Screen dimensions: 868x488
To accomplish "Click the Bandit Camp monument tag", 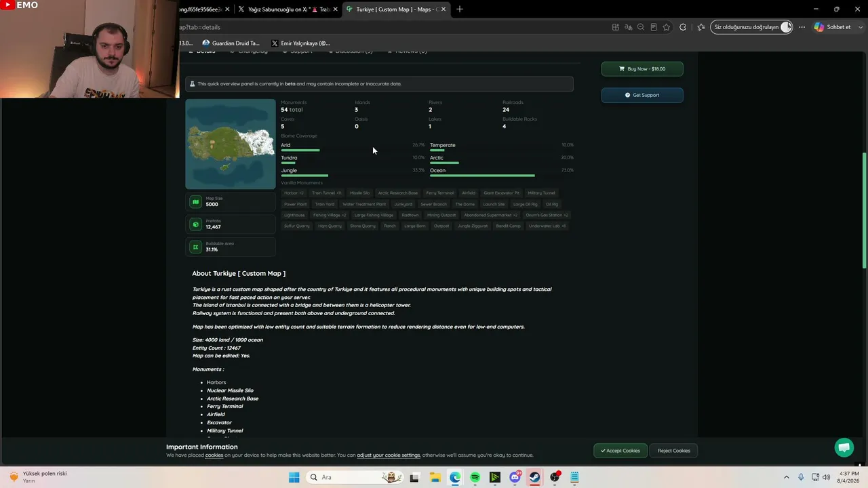I will click(509, 226).
